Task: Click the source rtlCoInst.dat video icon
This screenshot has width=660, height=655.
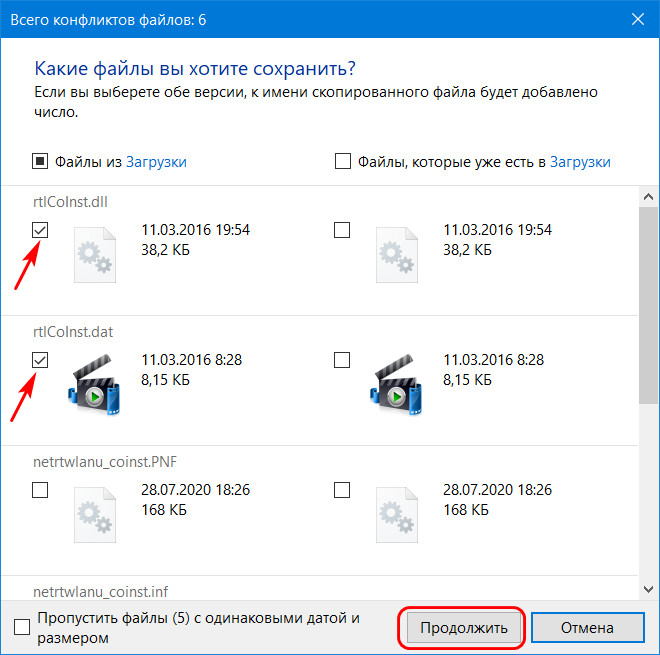Action: [94, 384]
